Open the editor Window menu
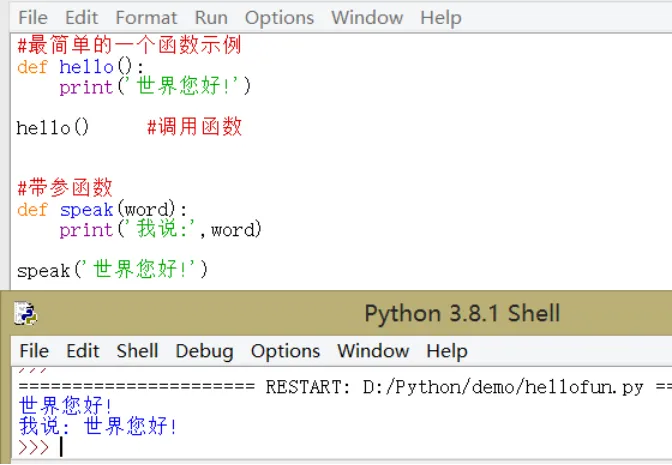 coord(367,18)
